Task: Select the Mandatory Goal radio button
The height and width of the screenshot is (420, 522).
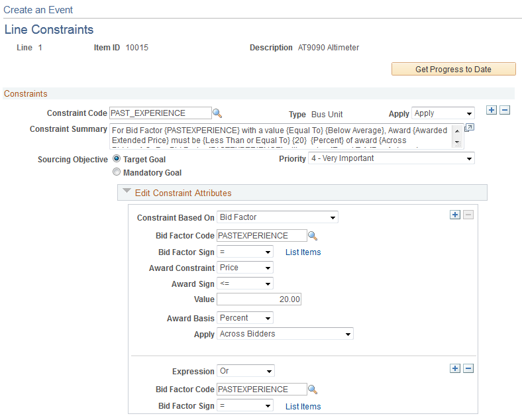Action: point(117,172)
